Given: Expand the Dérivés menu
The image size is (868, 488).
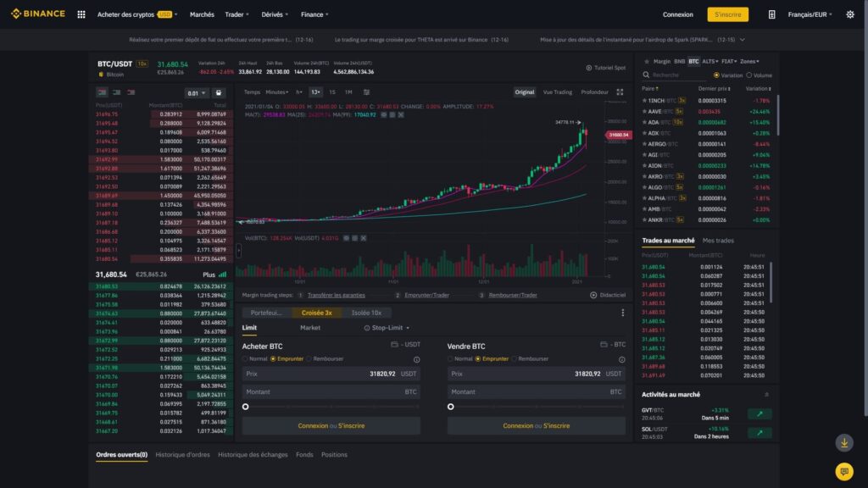Looking at the screenshot, I should point(275,14).
